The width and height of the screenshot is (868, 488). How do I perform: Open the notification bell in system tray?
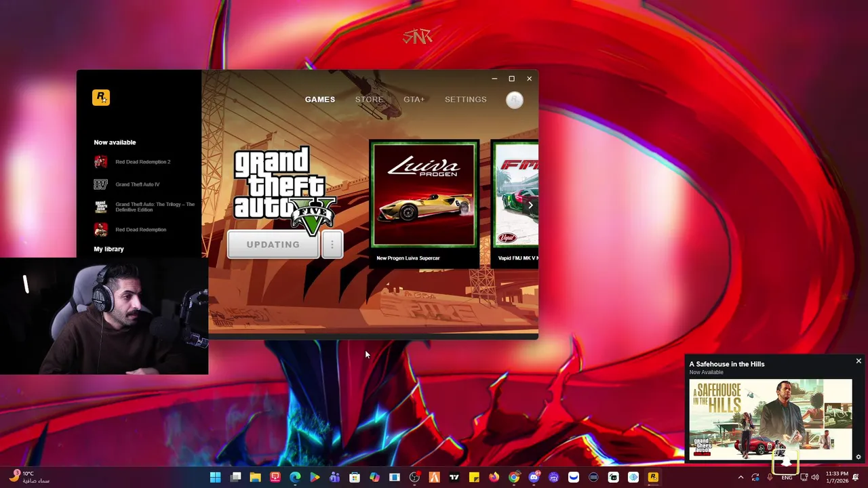pos(856,477)
